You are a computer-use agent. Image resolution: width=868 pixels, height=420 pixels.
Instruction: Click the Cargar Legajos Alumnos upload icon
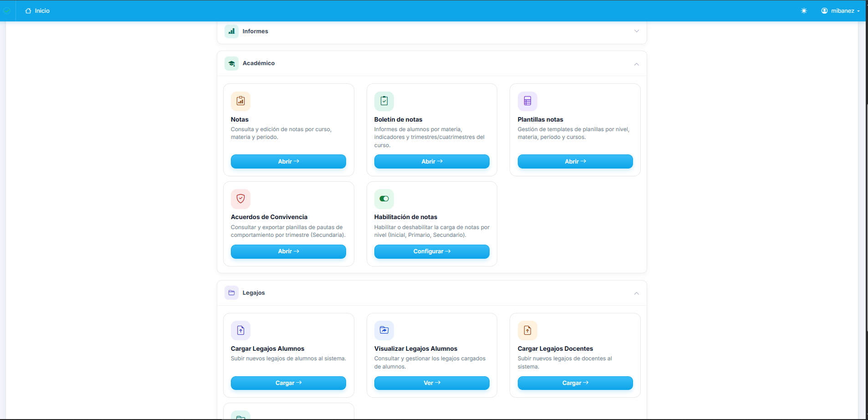[x=240, y=330]
